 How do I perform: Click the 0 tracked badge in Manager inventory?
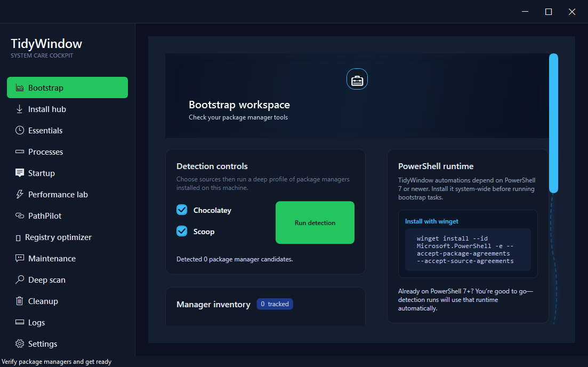point(275,304)
